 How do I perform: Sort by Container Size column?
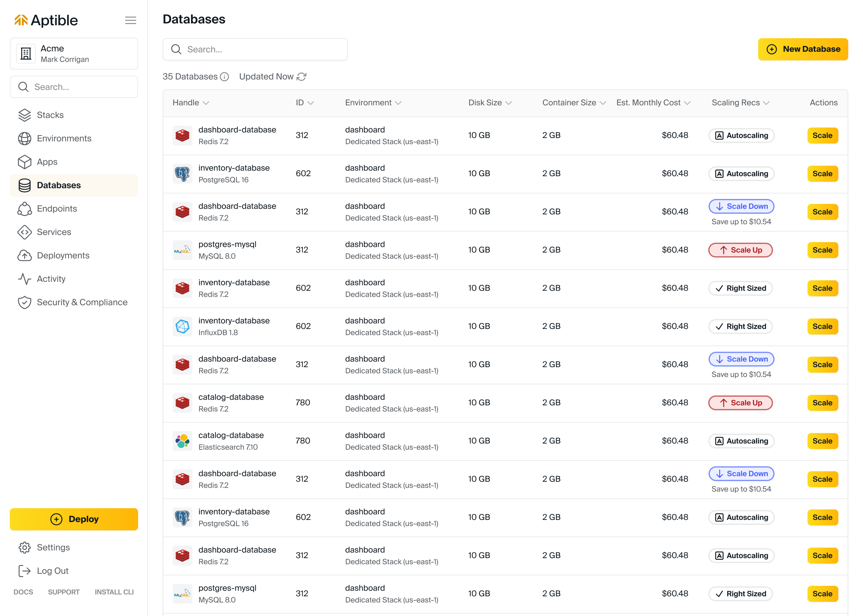tap(574, 103)
